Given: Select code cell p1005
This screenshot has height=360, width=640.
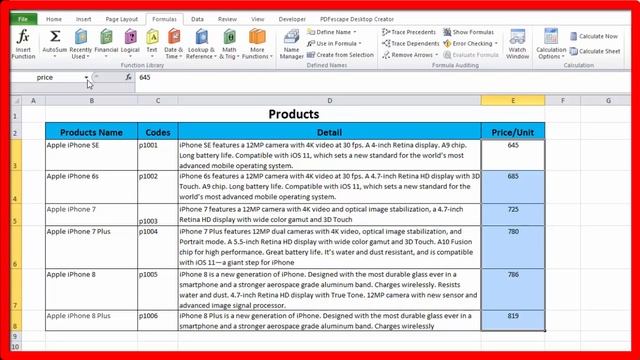Looking at the screenshot, I should (158, 289).
